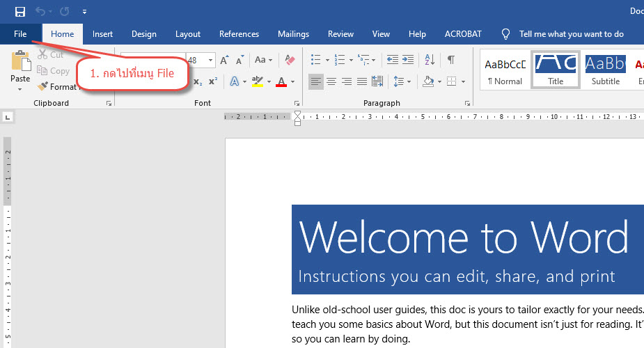Click the Numbering list icon
Viewport: 644px width, 348px height.
tap(339, 59)
